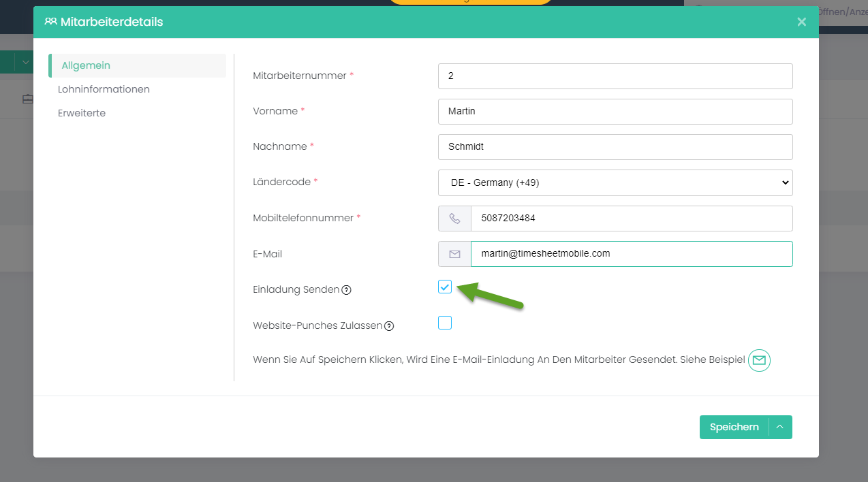Click the E-Mail address input field
The image size is (868, 482).
631,254
